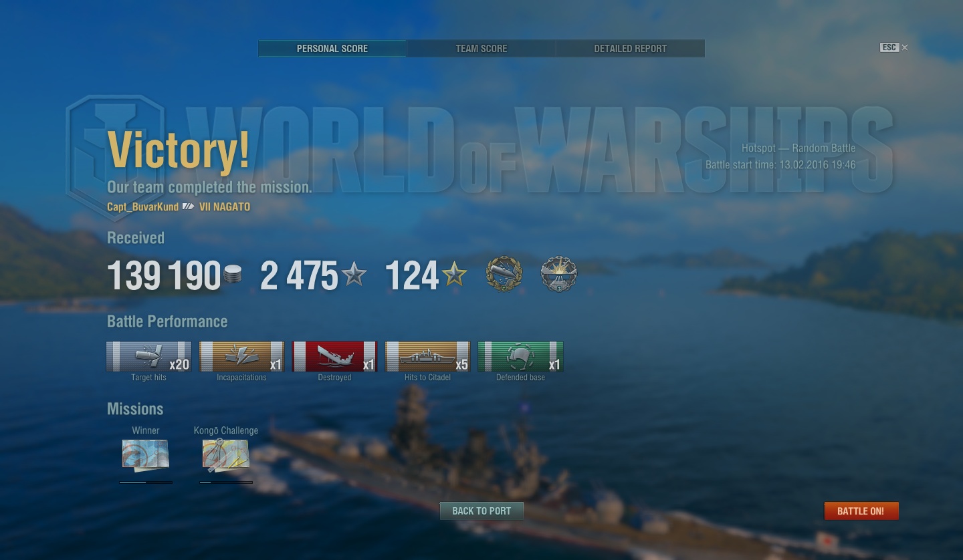Viewport: 963px width, 560px height.
Task: Click the player name Capt_BuvarKund
Action: pos(143,207)
